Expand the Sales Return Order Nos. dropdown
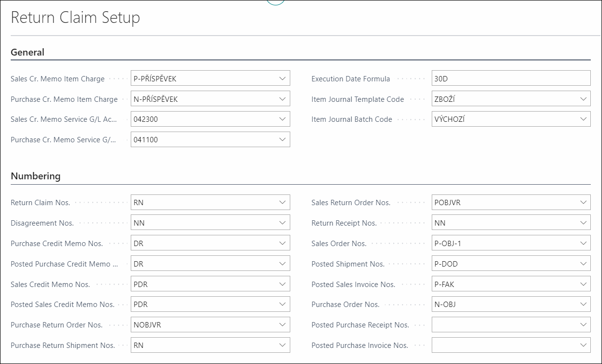Screen dimensions: 602x364 [583, 202]
